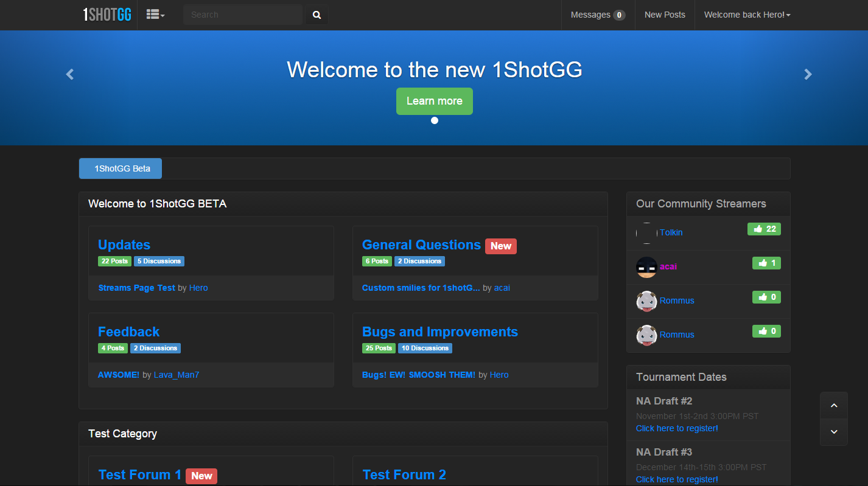Like acai with thumbs-up 1 button

(x=766, y=263)
